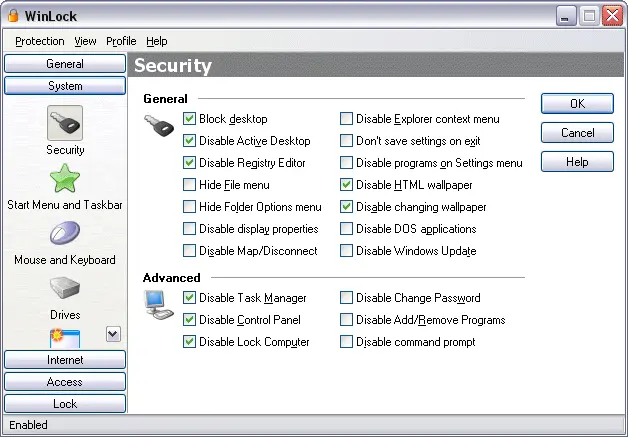Screen dimensions: 628x437
Task: Click the OK button
Action: 577,104
